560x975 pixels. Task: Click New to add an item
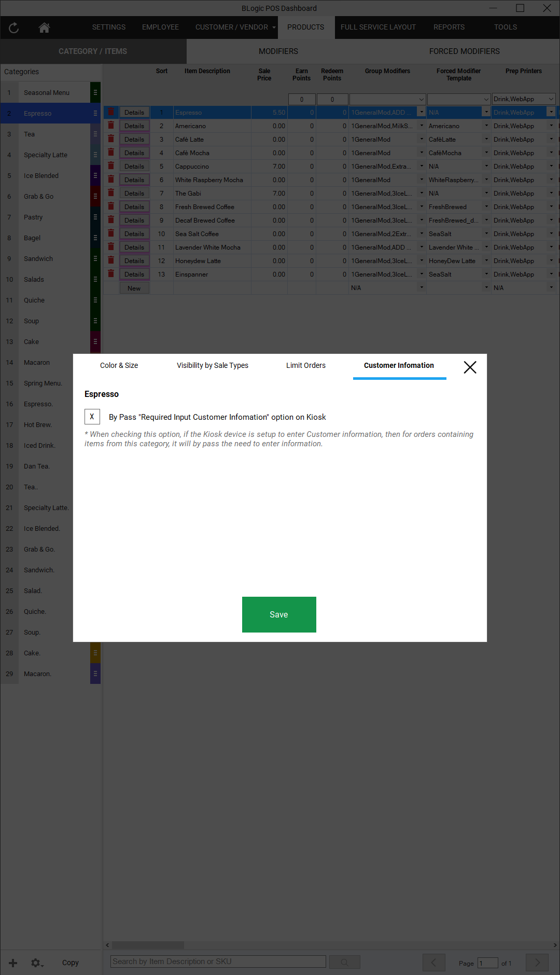coord(134,288)
